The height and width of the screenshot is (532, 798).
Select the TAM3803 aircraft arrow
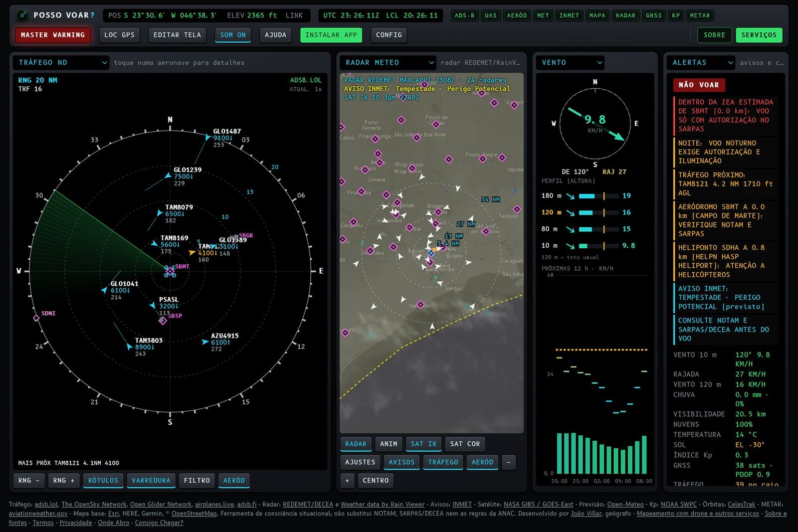click(x=129, y=346)
